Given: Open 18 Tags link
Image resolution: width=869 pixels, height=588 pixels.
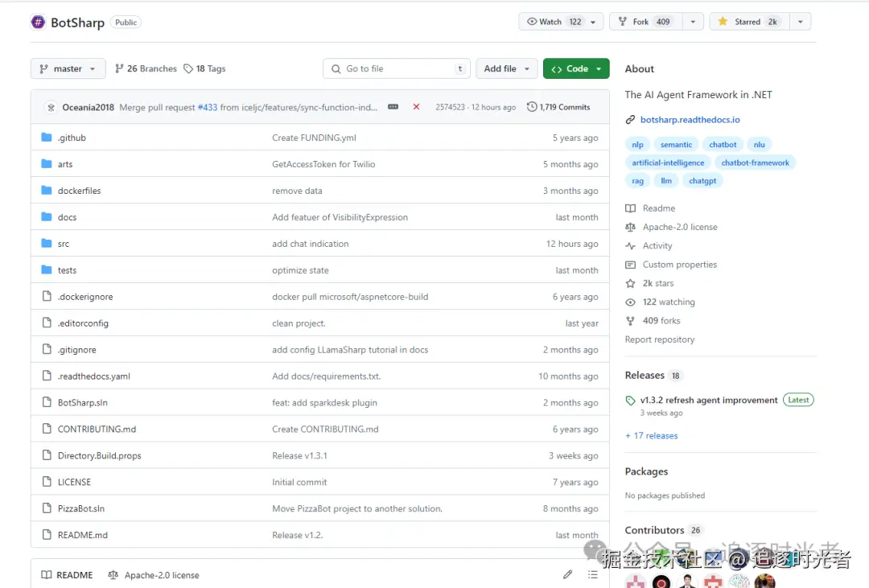Looking at the screenshot, I should [x=204, y=68].
